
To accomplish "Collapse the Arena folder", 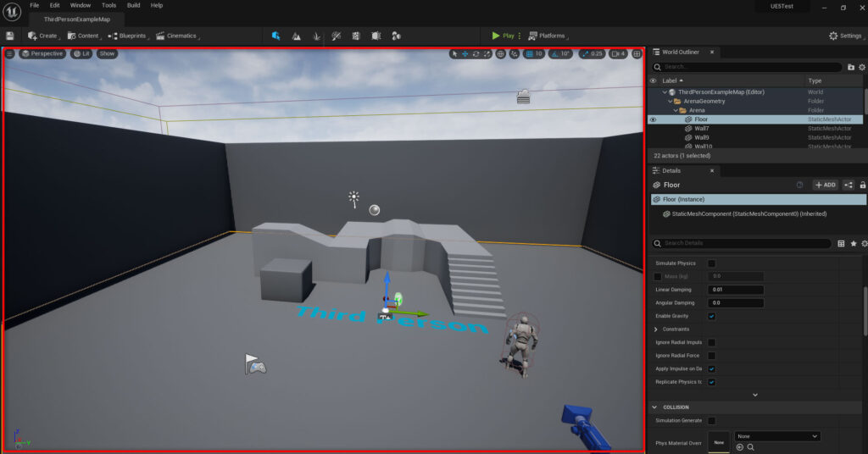I will (676, 111).
